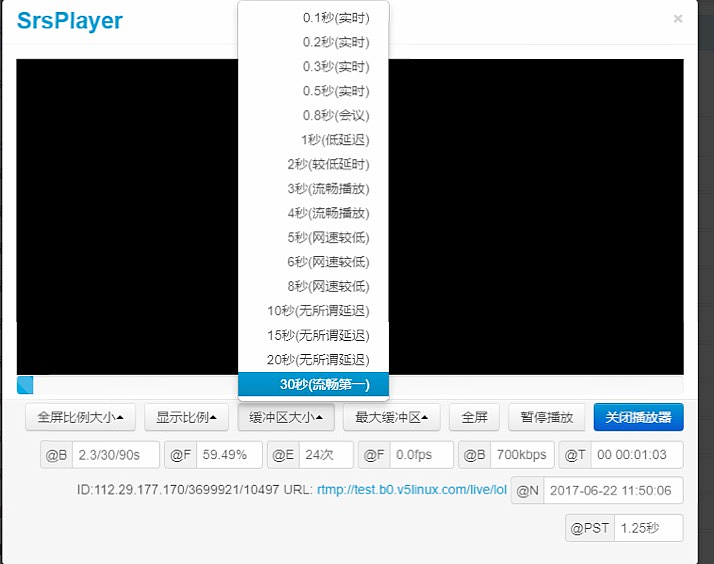Click the blue playback progress bar

25,385
